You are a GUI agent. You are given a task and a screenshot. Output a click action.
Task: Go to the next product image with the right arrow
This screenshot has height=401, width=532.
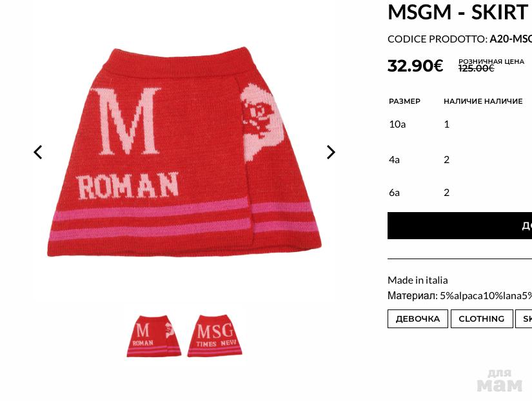coord(331,152)
